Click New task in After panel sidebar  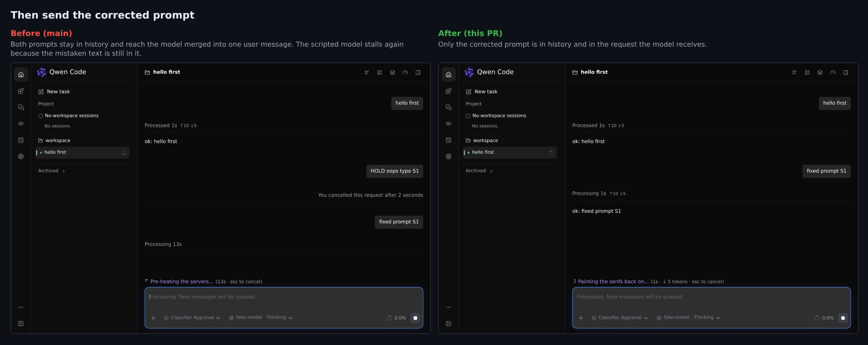[482, 92]
